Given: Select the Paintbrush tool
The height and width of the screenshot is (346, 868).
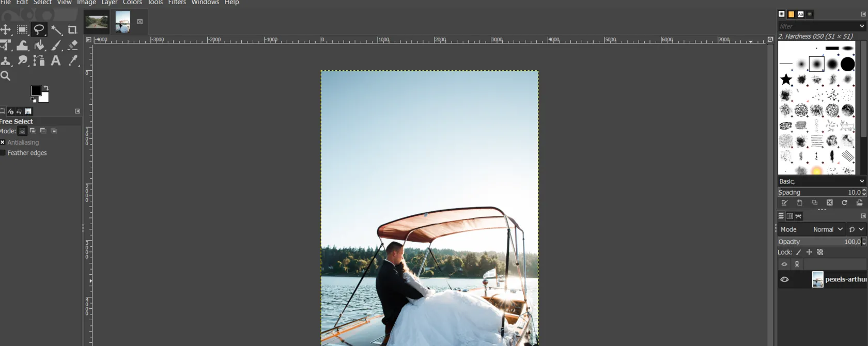Looking at the screenshot, I should tap(56, 45).
